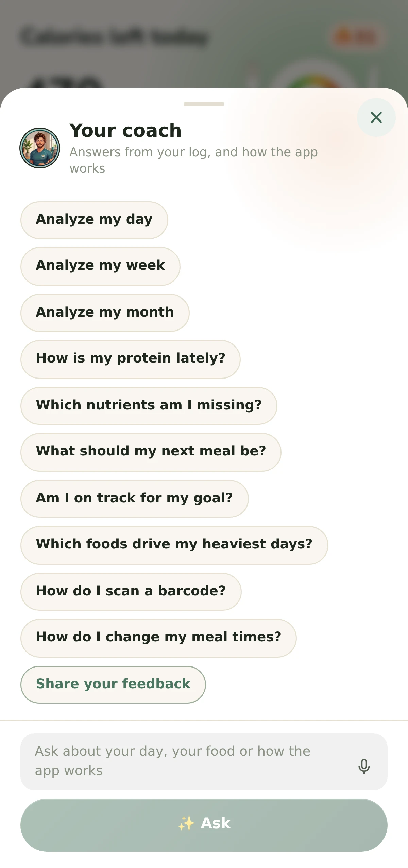408x868 pixels.
Task: Tap the blurred calories badge behind sheet
Action: (356, 37)
